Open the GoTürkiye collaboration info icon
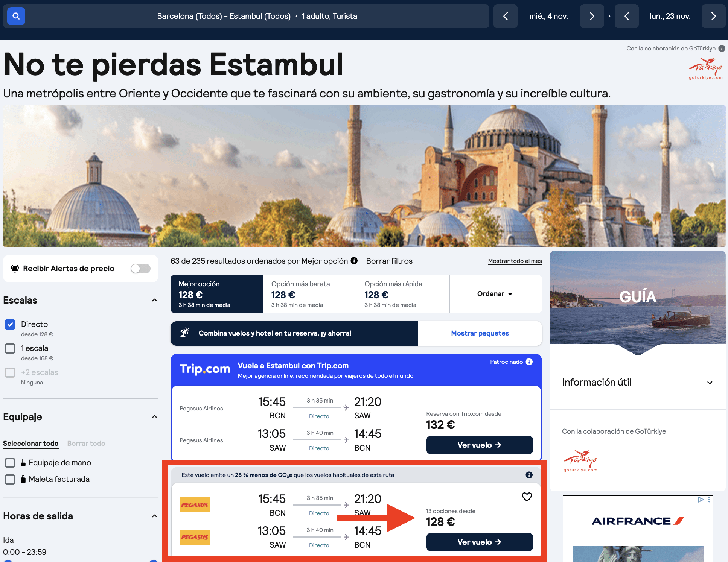This screenshot has height=562, width=728. 722,48
